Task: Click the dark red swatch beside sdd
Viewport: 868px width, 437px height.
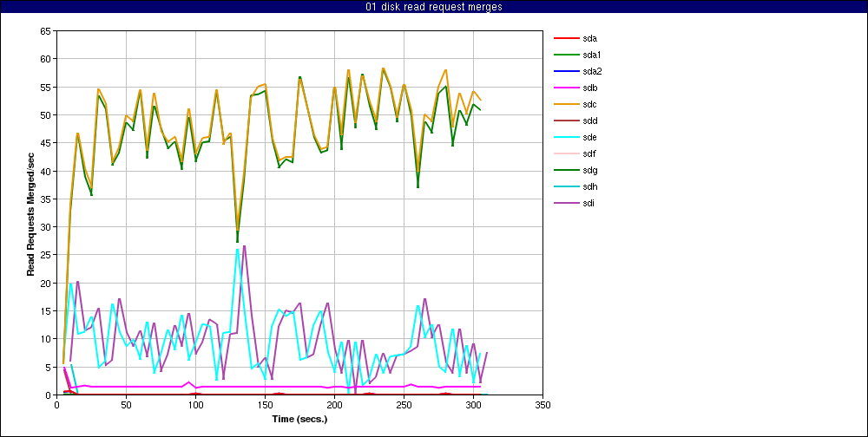Action: (565, 121)
